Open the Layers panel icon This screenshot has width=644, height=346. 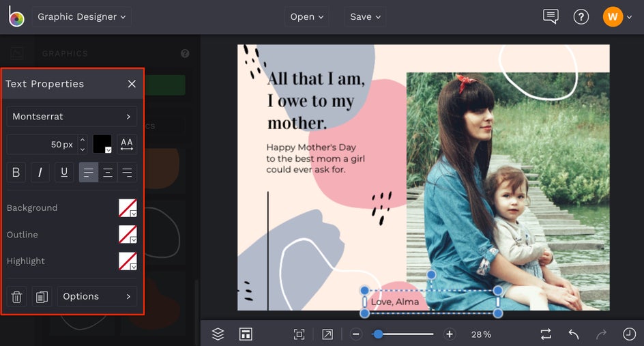coord(218,334)
